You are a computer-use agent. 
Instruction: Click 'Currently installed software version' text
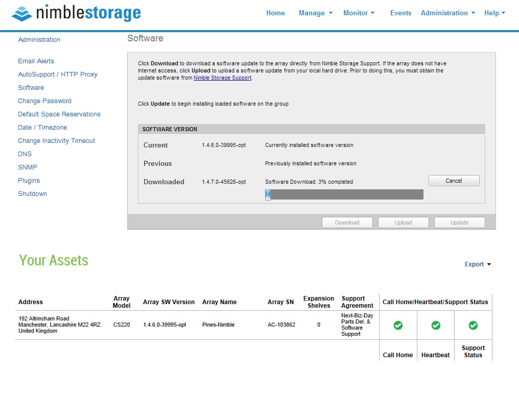pos(309,145)
